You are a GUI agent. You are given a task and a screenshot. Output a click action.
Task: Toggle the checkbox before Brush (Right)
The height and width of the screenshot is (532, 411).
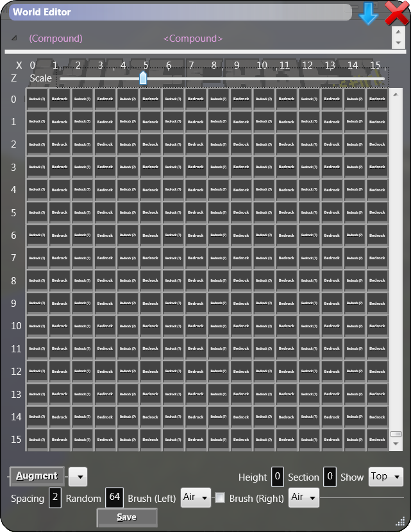click(x=220, y=498)
